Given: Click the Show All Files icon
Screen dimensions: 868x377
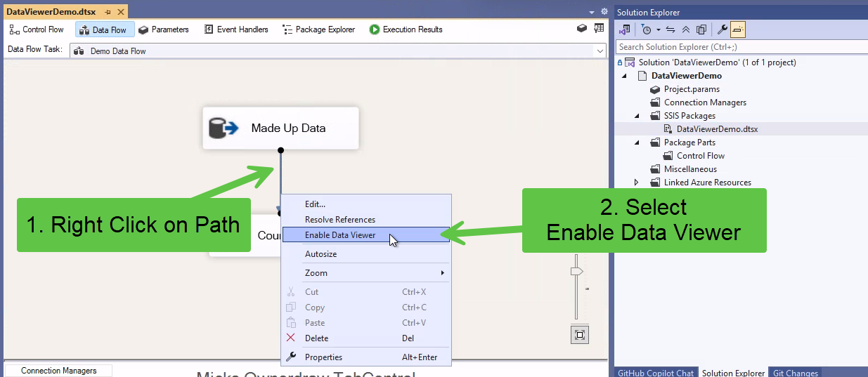Looking at the screenshot, I should 701,29.
